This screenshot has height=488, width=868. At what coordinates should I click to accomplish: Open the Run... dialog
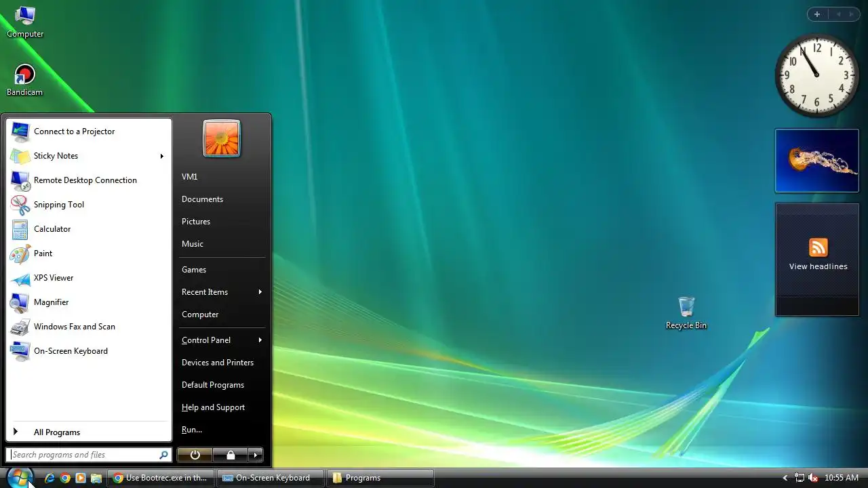(222, 430)
